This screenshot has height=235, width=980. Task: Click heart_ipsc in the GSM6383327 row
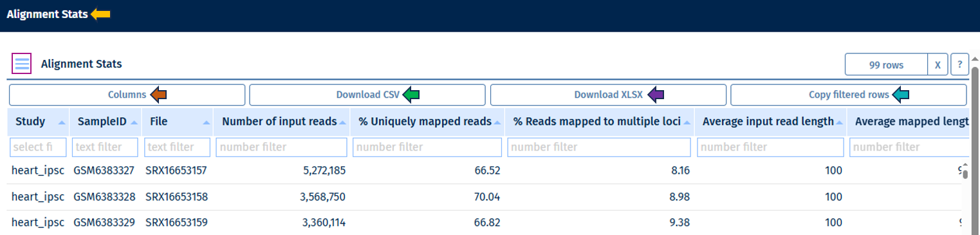tap(38, 171)
